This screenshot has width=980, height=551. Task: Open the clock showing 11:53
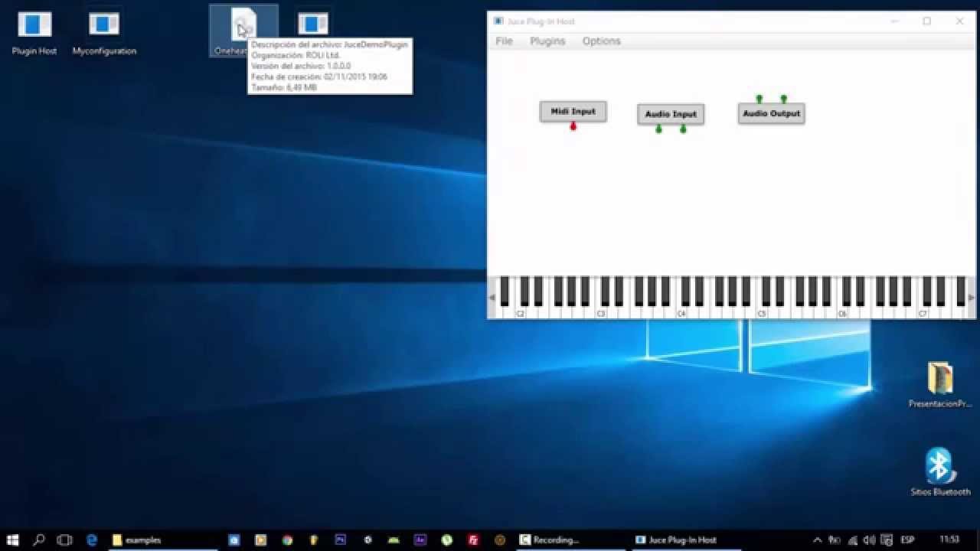949,540
